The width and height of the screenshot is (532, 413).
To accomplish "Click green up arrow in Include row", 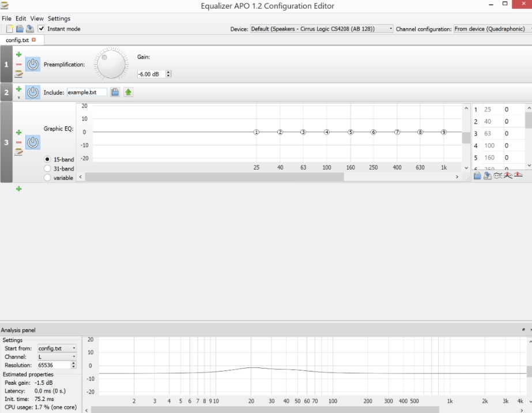I will pos(128,92).
